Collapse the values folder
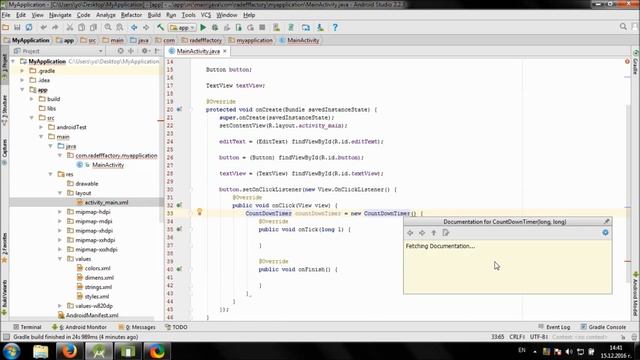Viewport: 640px width, 360px height. pyautogui.click(x=60, y=259)
